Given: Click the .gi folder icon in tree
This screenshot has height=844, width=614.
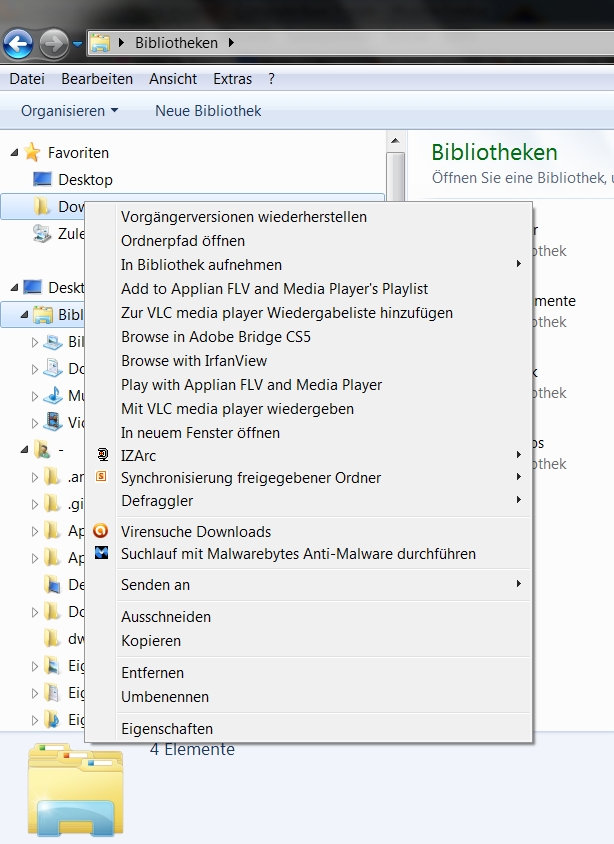Looking at the screenshot, I should click(52, 504).
